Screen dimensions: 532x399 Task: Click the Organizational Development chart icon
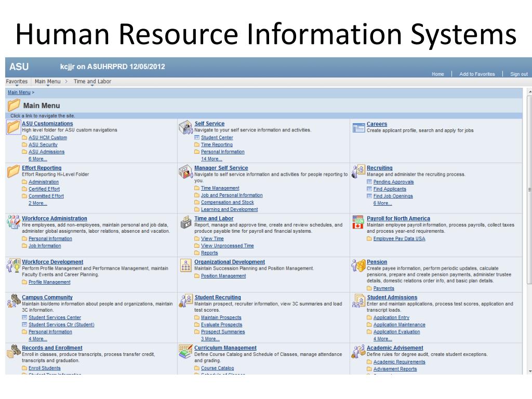click(x=185, y=265)
